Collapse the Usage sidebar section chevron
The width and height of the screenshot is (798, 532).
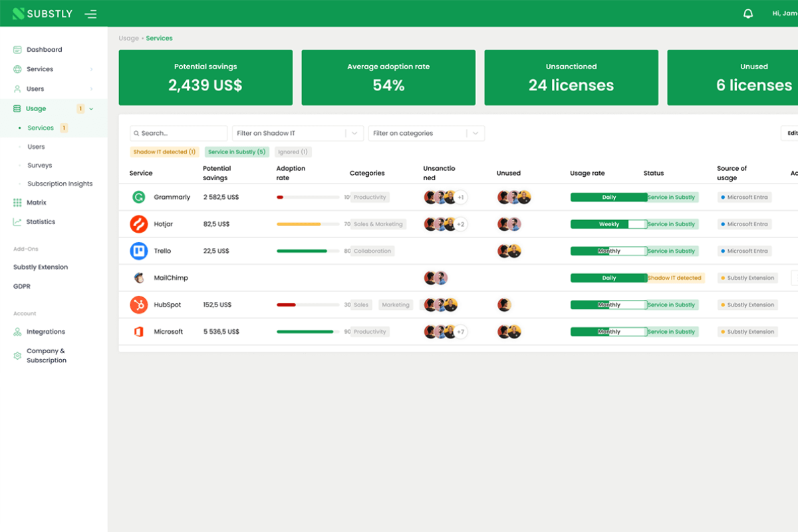[x=91, y=108]
